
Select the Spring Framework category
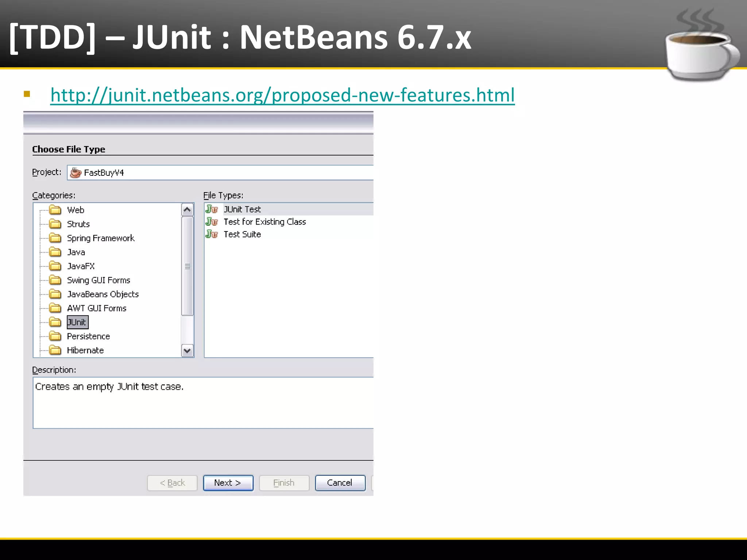click(x=101, y=238)
